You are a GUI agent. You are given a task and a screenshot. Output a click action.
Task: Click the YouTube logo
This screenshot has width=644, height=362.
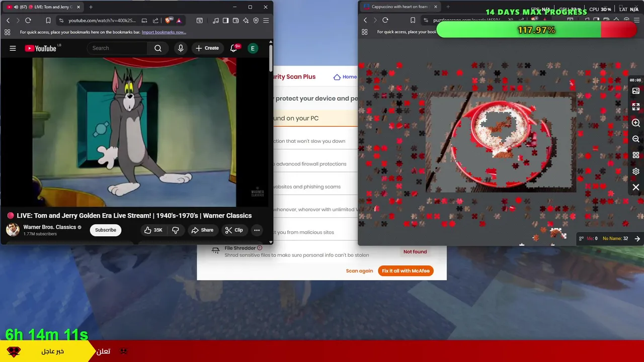click(40, 48)
